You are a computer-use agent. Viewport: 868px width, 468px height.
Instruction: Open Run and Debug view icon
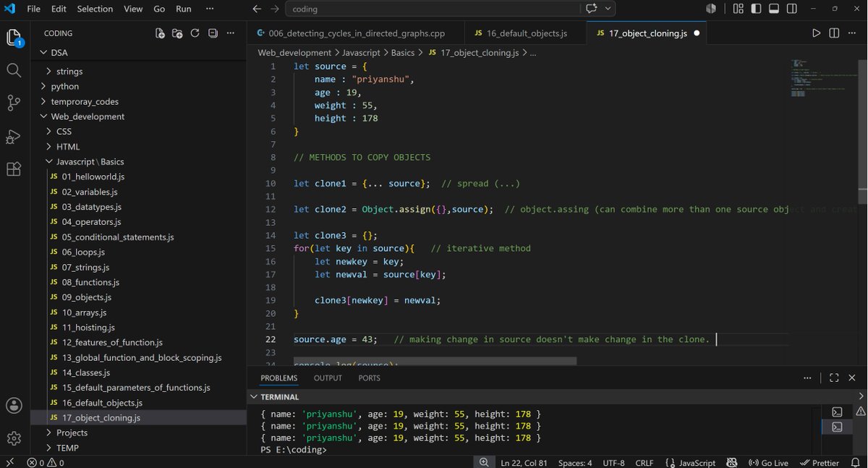tap(14, 136)
